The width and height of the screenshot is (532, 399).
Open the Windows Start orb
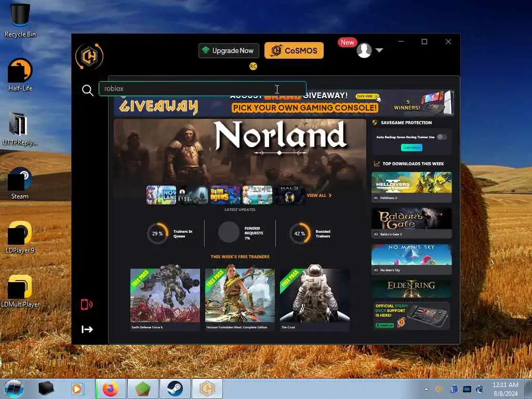(14, 389)
